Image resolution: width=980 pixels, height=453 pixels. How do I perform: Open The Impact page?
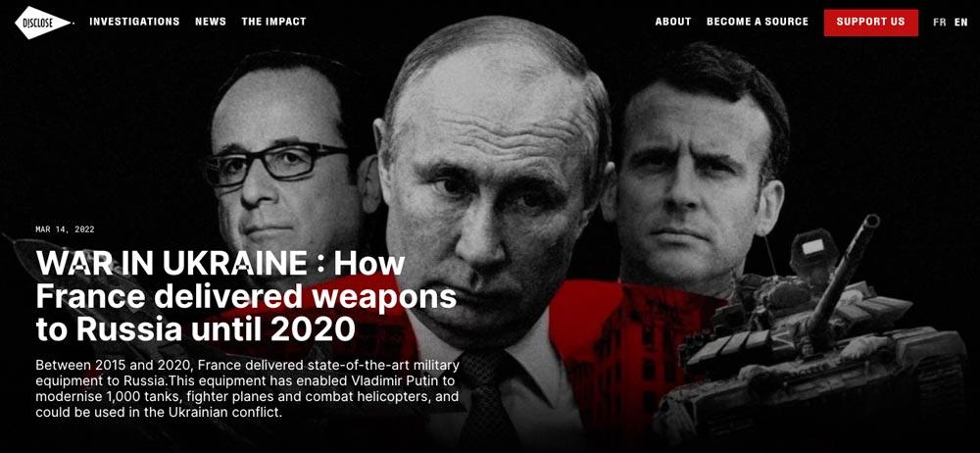tap(273, 22)
